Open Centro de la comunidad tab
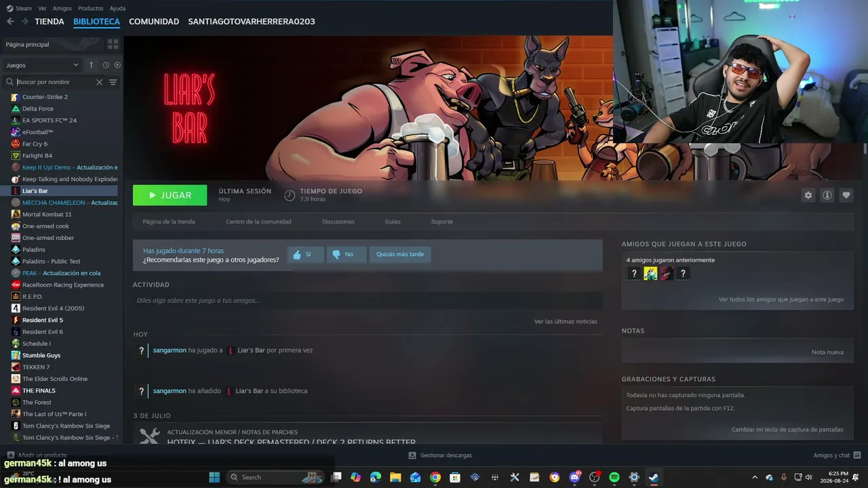The width and height of the screenshot is (868, 488). (258, 222)
